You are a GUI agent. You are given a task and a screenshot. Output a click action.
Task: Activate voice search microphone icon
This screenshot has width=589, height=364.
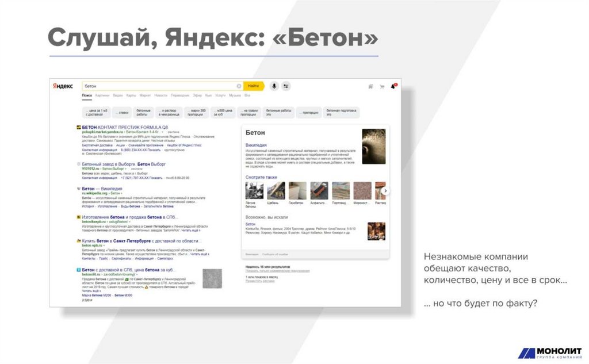point(274,86)
